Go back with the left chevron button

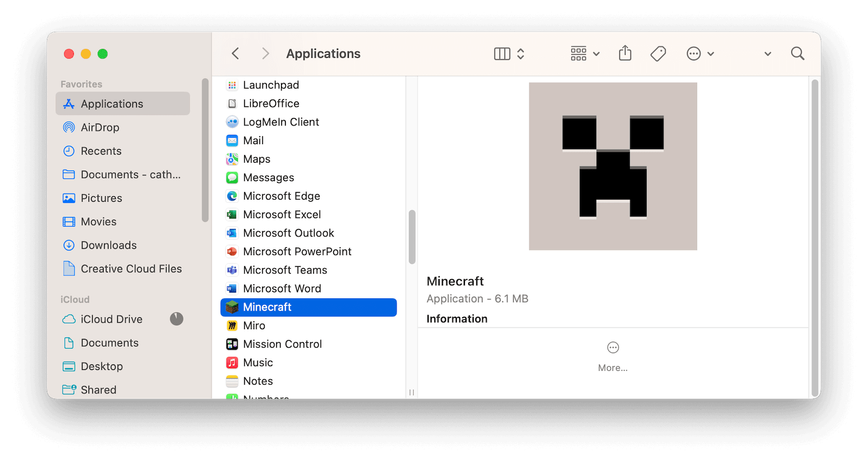coord(235,53)
